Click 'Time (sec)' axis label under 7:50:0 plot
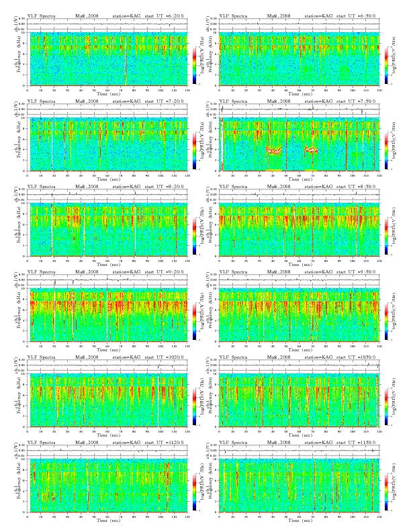 point(300,179)
